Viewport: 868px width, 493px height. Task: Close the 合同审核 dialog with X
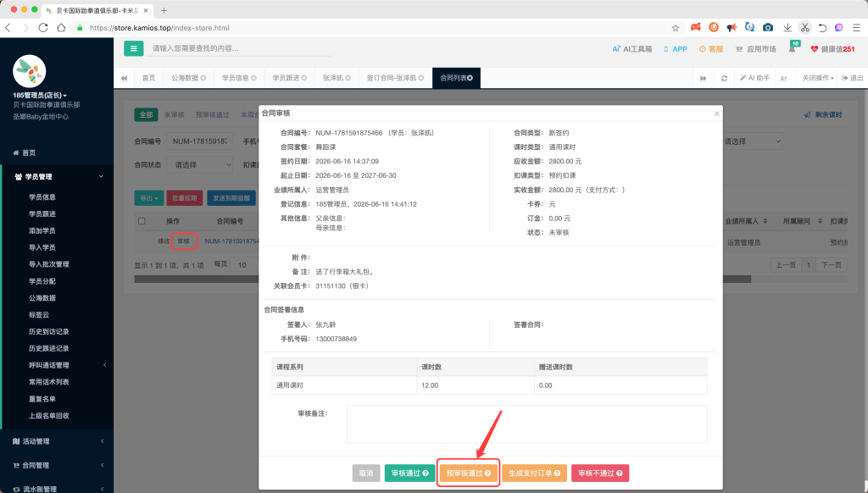coord(717,114)
